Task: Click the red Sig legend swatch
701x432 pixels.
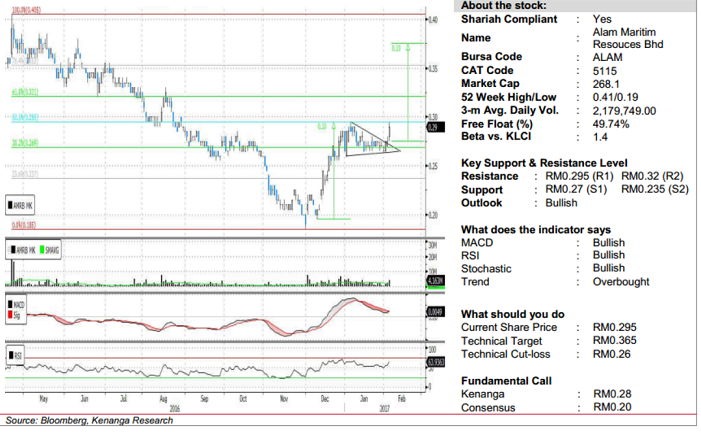Action: [10, 316]
